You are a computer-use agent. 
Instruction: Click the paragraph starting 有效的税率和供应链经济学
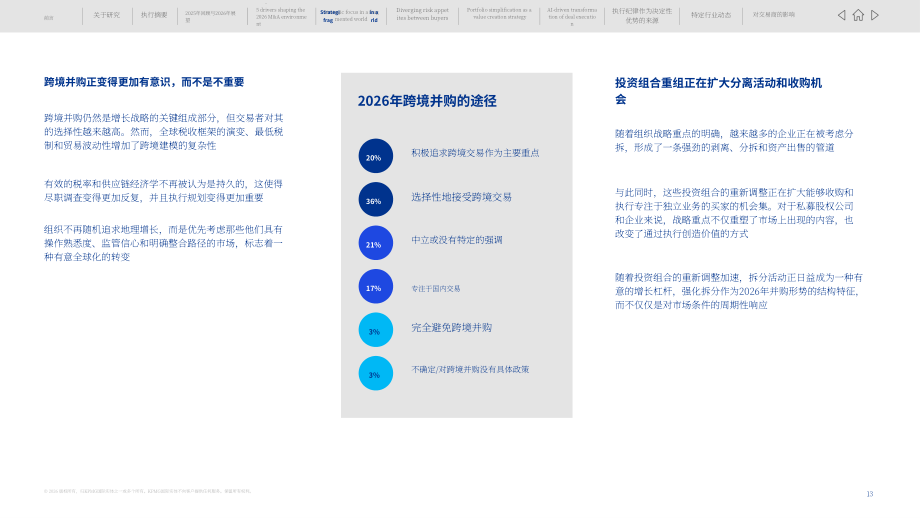(x=163, y=191)
